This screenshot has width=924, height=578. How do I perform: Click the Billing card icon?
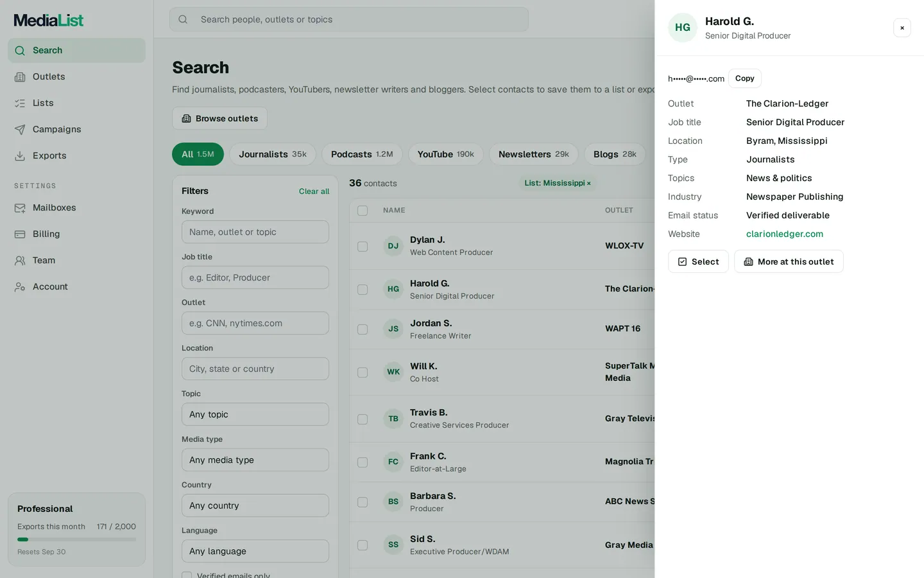[x=20, y=234]
